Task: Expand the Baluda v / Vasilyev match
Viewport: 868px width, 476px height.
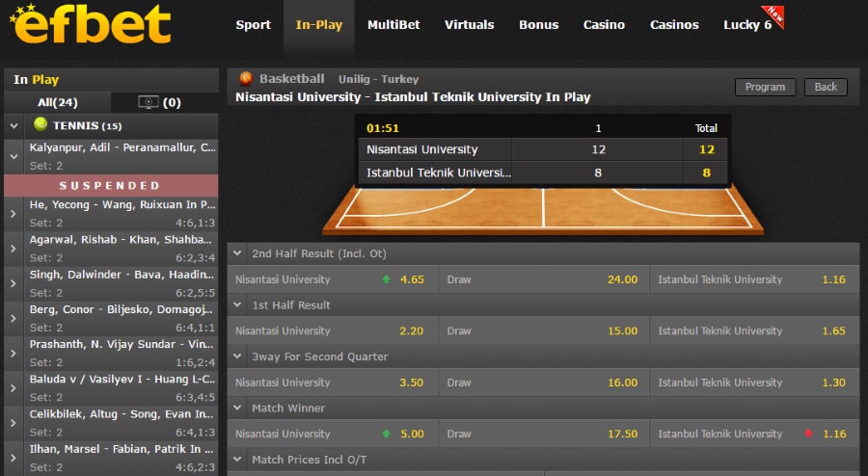Action: 14,387
